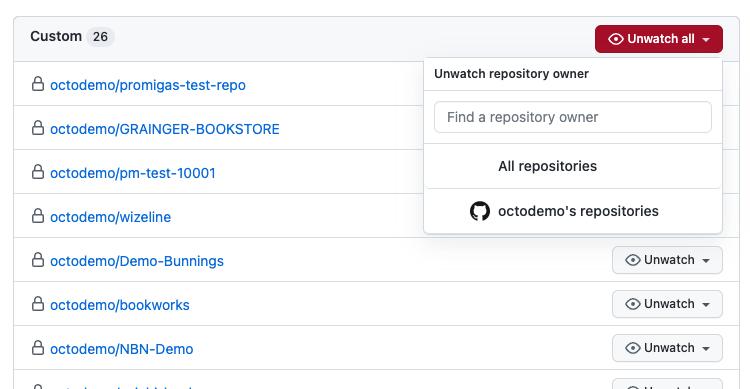This screenshot has height=389, width=750.
Task: Open octodemo/bookworks repository link
Action: tap(120, 305)
